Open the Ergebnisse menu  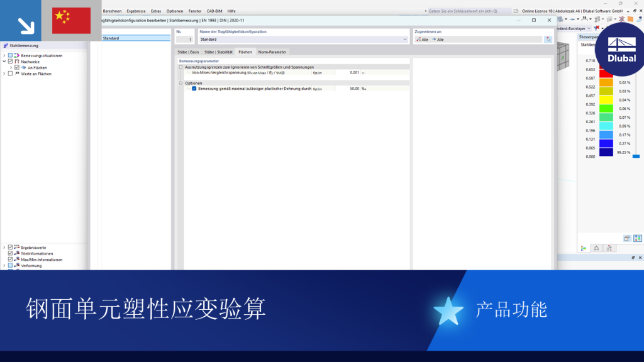pos(136,11)
